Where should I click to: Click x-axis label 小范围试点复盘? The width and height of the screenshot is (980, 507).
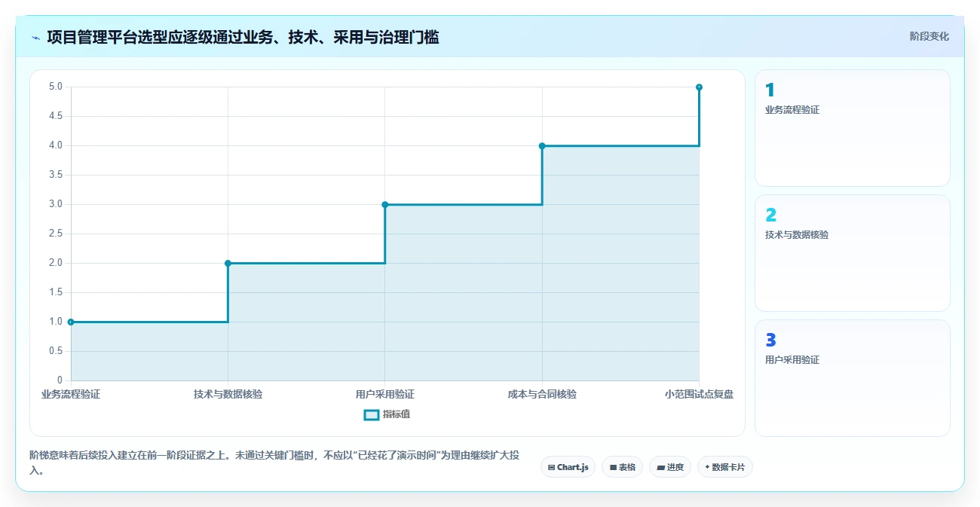(699, 394)
